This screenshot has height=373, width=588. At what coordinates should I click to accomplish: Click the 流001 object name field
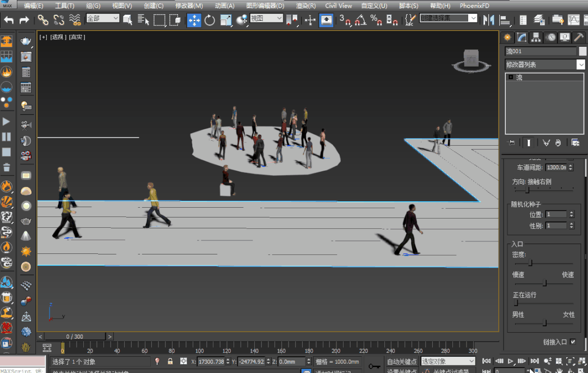click(540, 51)
